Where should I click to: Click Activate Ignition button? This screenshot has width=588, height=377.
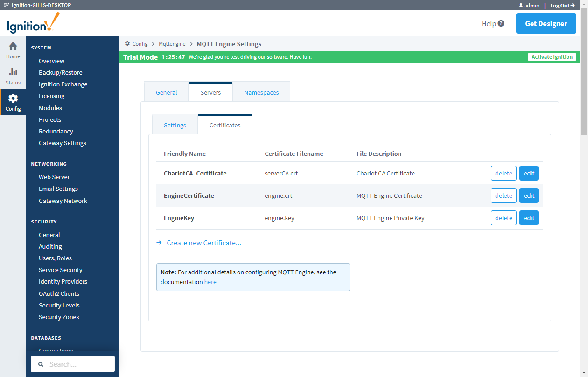(x=552, y=57)
